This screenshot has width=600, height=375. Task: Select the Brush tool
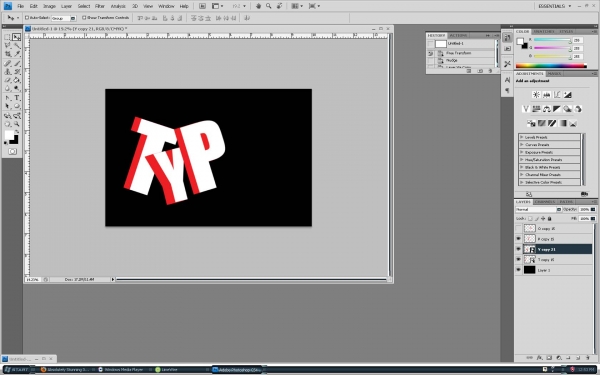pyautogui.click(x=16, y=63)
